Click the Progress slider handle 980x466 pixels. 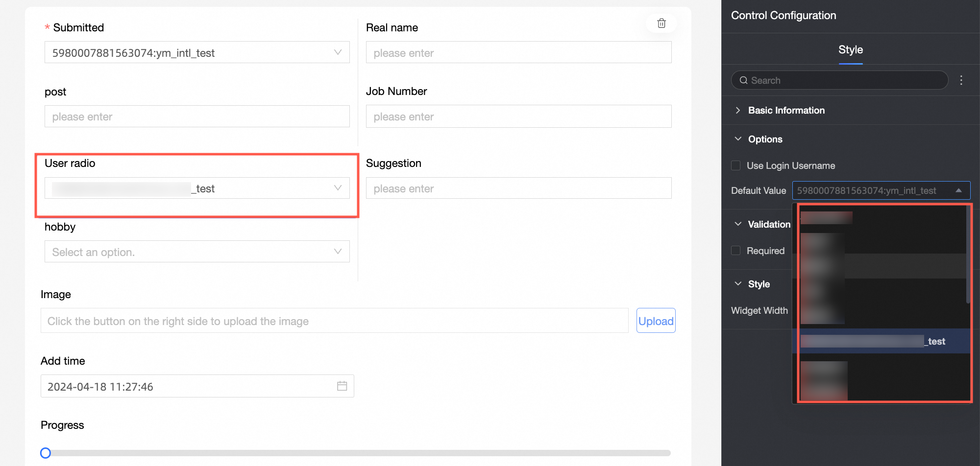pos(46,453)
